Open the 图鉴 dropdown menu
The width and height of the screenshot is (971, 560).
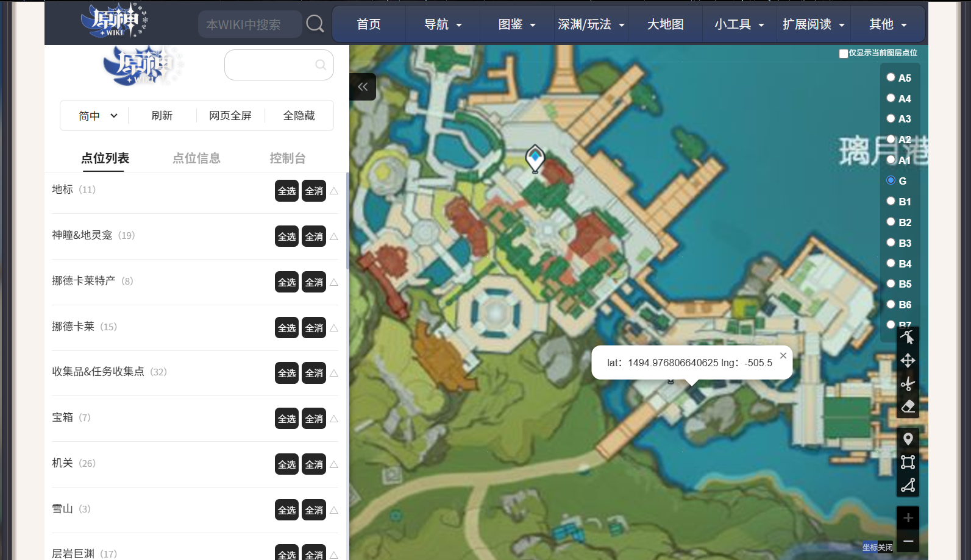[x=517, y=24]
